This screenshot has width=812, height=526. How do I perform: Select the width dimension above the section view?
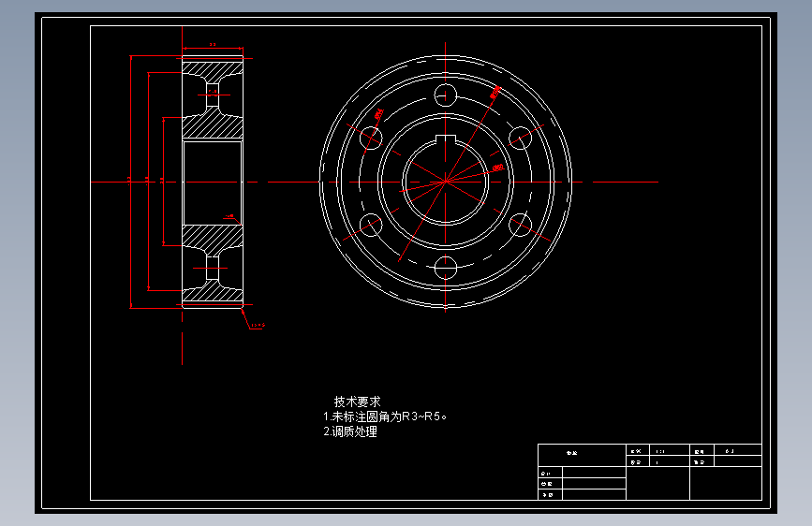coord(213,45)
